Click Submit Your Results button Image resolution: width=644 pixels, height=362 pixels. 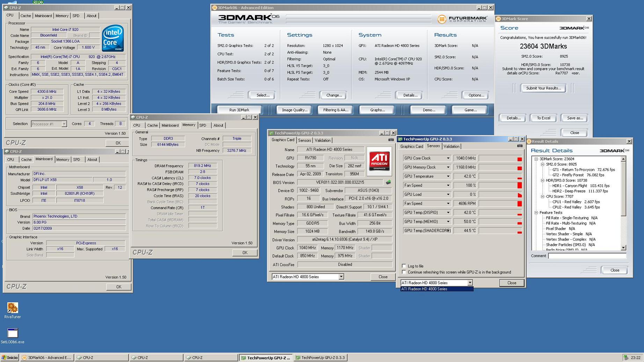click(x=543, y=88)
